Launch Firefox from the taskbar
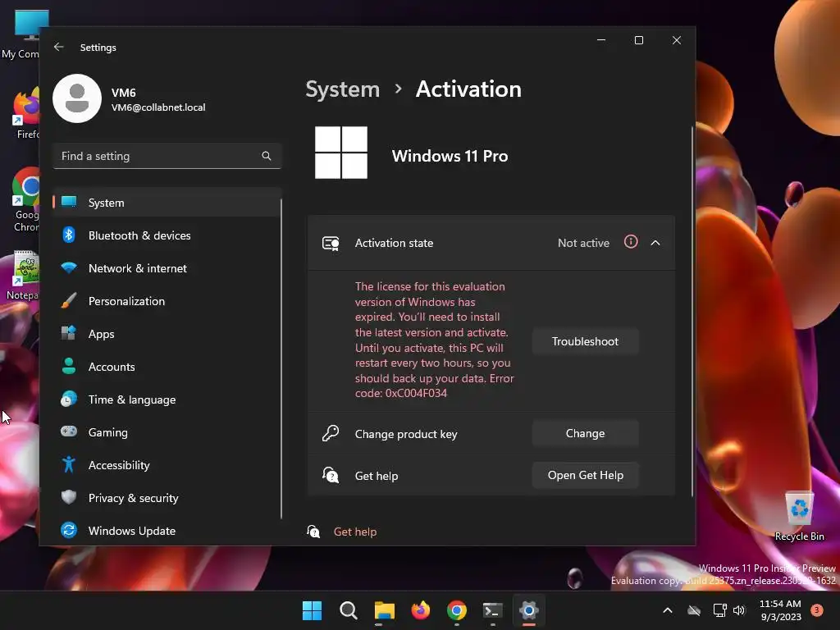 coord(421,610)
